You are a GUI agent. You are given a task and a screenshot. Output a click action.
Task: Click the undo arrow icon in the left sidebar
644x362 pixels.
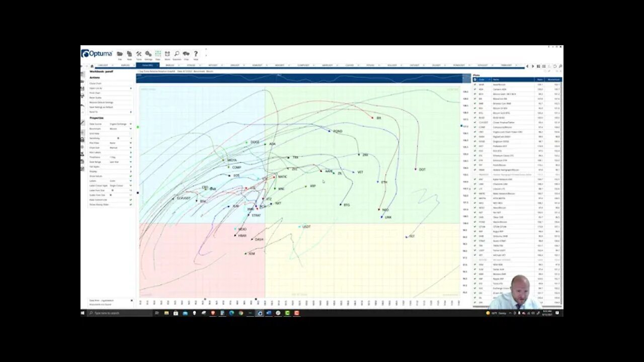(83, 105)
